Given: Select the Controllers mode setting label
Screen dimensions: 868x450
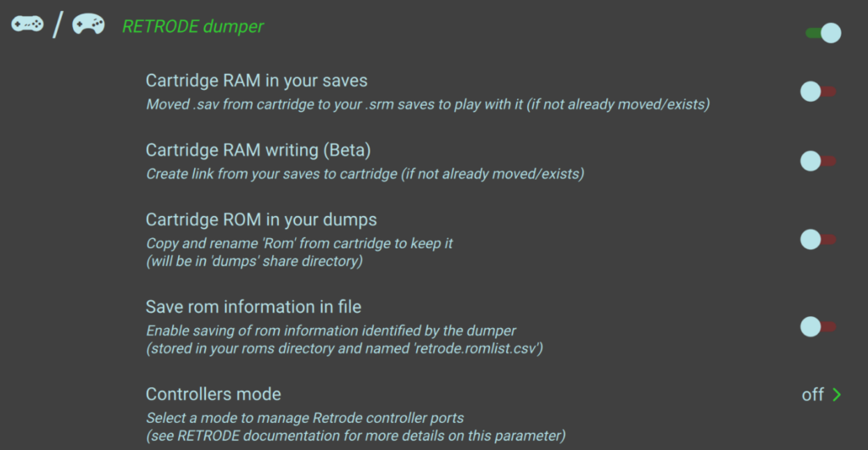Looking at the screenshot, I should pyautogui.click(x=213, y=394).
